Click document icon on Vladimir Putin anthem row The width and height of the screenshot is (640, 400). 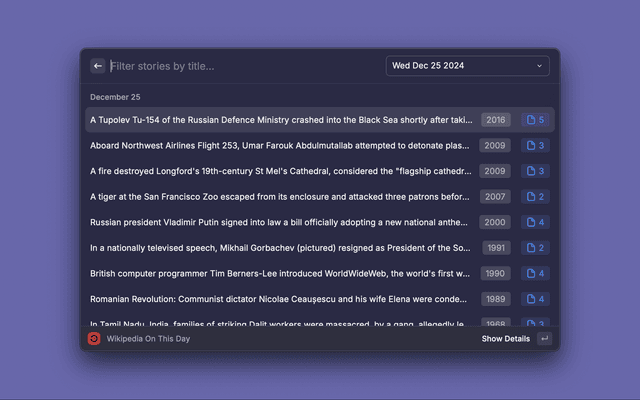(531, 222)
